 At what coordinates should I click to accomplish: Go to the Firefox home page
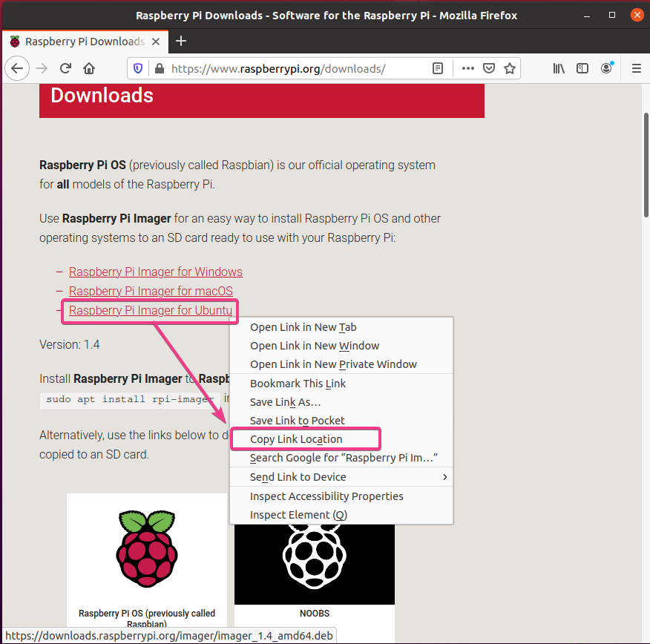[89, 68]
